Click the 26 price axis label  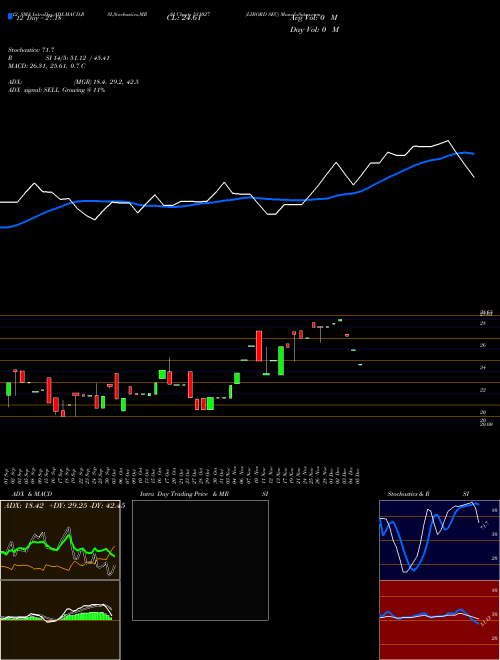[x=483, y=346]
